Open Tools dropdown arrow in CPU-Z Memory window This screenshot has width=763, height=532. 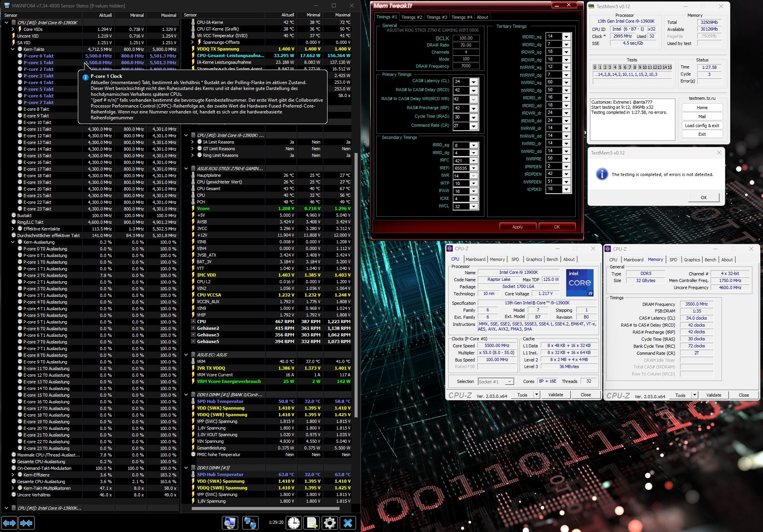tap(695, 395)
